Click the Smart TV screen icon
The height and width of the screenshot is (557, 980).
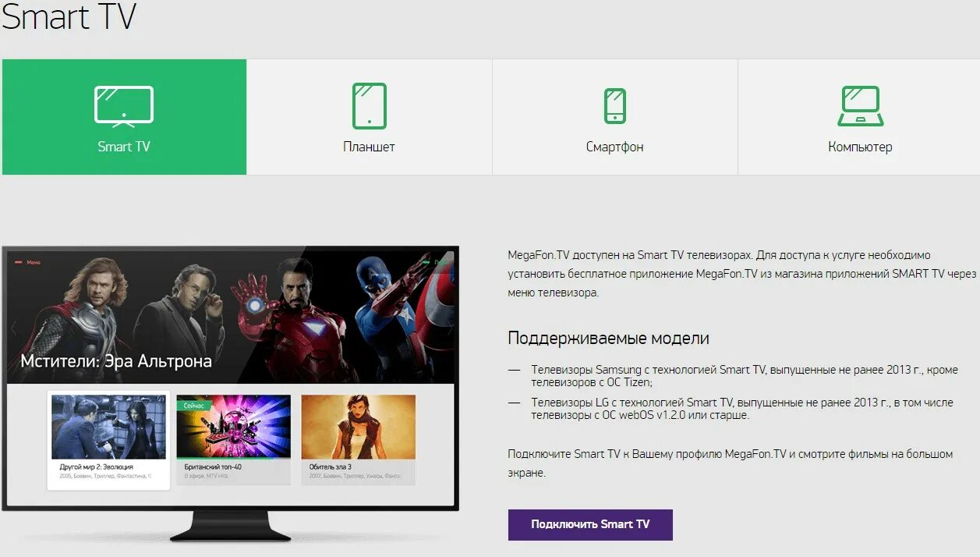tap(124, 106)
